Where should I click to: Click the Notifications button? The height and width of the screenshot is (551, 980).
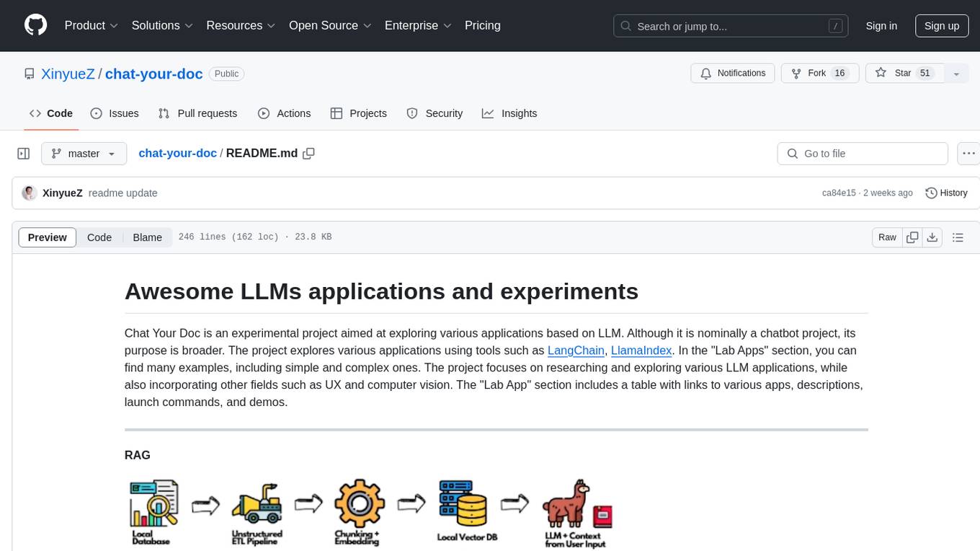(733, 74)
